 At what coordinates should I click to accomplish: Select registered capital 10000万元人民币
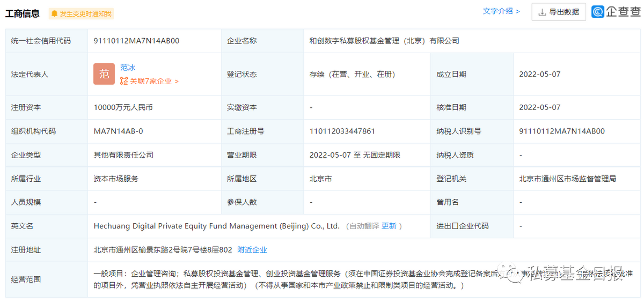point(123,107)
